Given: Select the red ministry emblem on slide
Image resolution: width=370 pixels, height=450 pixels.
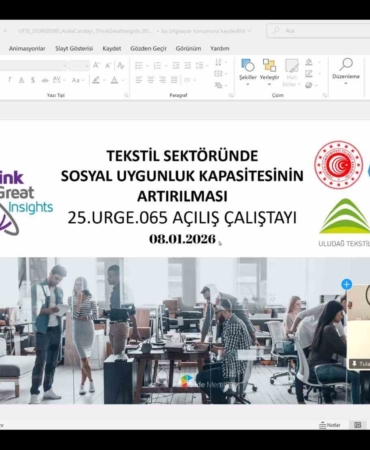Looking at the screenshot, I should (338, 165).
